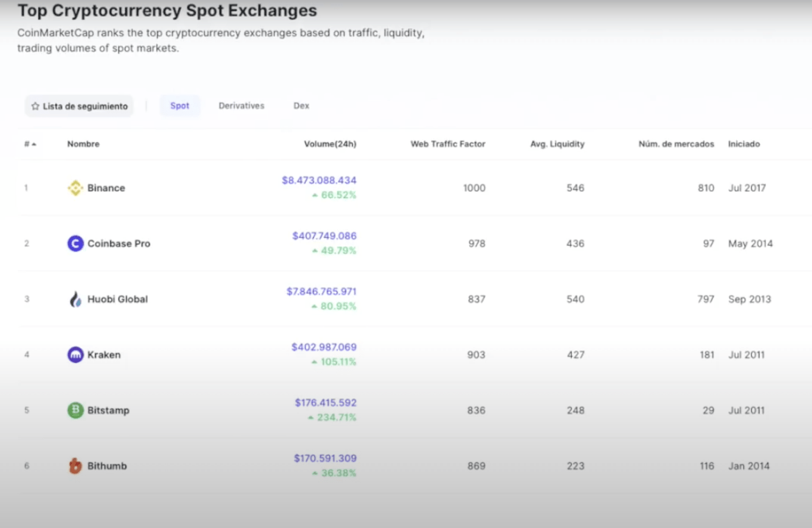Sort table by Volume(24h) column

pyautogui.click(x=330, y=144)
